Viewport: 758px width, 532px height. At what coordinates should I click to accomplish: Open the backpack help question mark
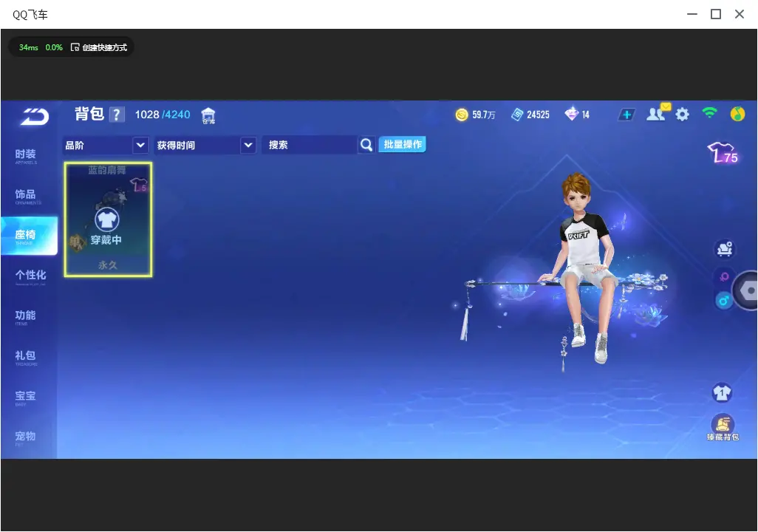(117, 115)
